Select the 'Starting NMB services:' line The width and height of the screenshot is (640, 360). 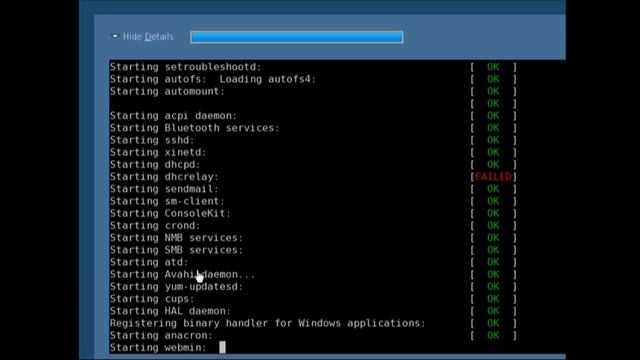[x=176, y=238]
